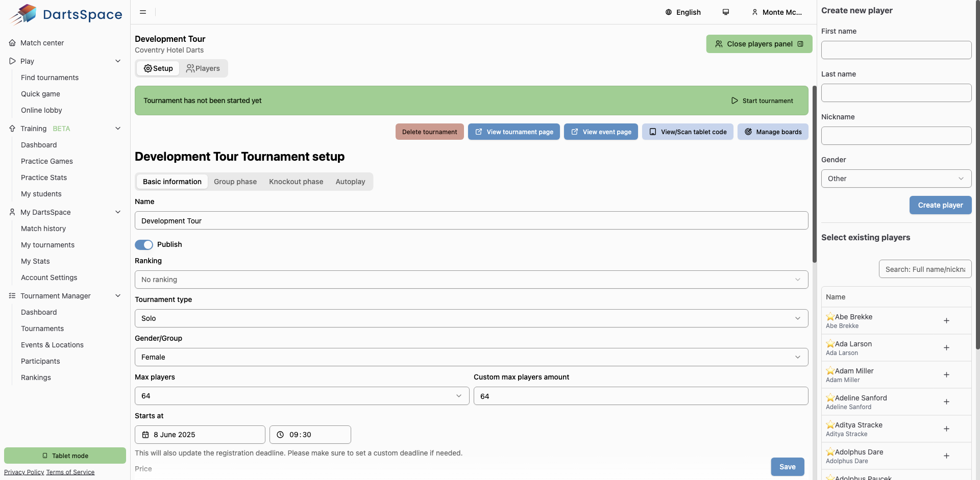Add Ada Larson using plus icon
This screenshot has height=480, width=980.
[946, 348]
